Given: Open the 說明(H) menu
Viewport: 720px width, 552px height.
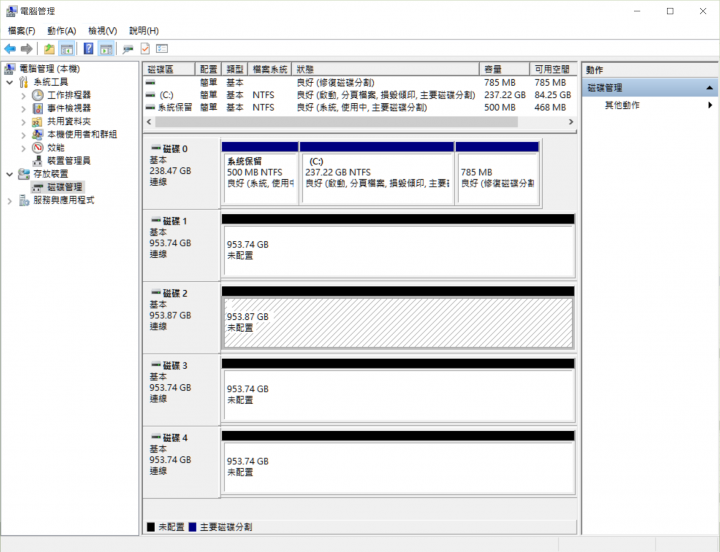Looking at the screenshot, I should coord(144,31).
